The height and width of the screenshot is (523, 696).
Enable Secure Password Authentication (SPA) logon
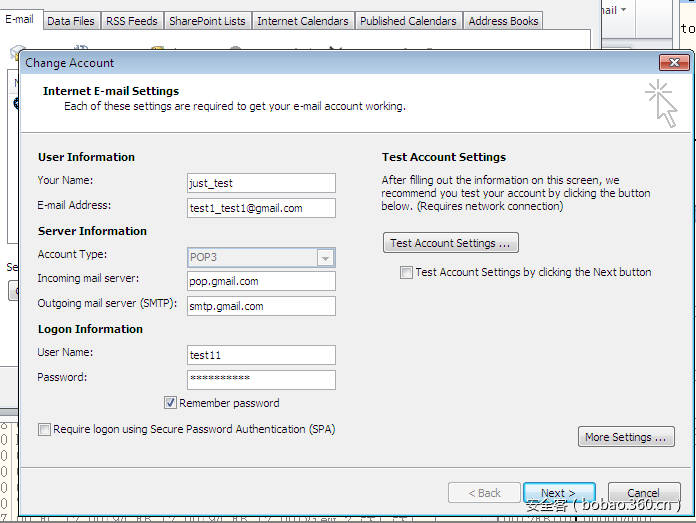pos(44,430)
